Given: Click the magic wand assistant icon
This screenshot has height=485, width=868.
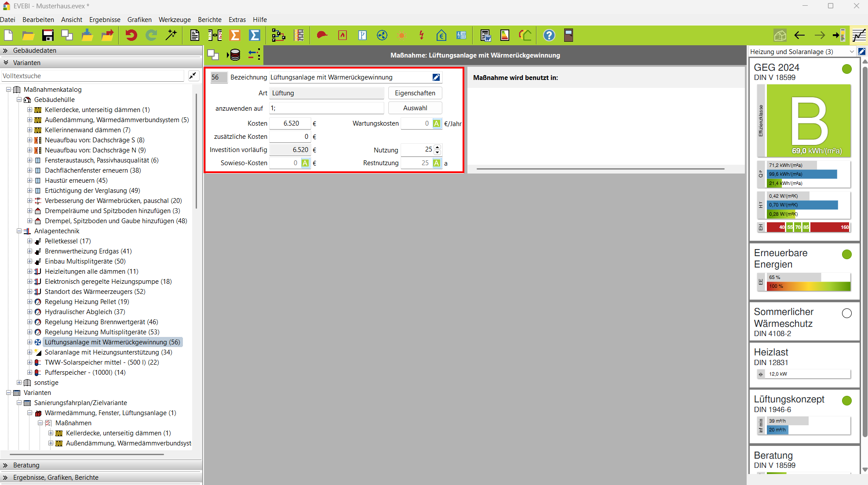Looking at the screenshot, I should (x=171, y=36).
